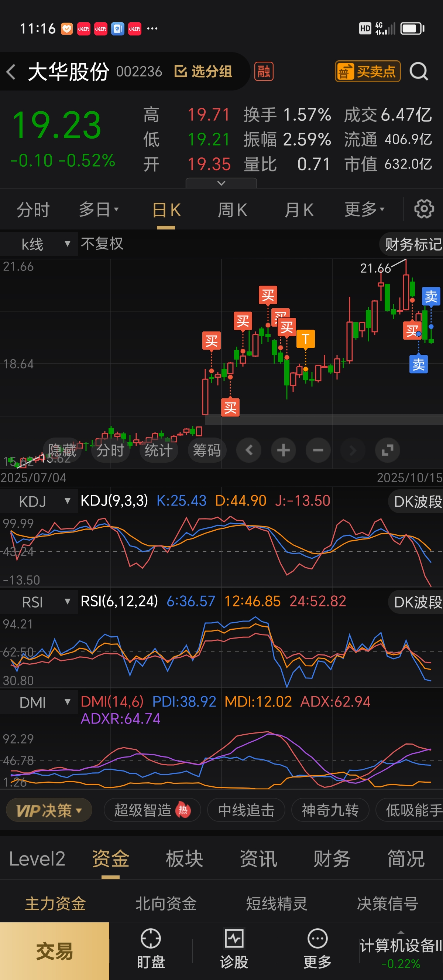443x980 pixels.
Task: Select the 主力资金 sub-tab
Action: point(55,904)
